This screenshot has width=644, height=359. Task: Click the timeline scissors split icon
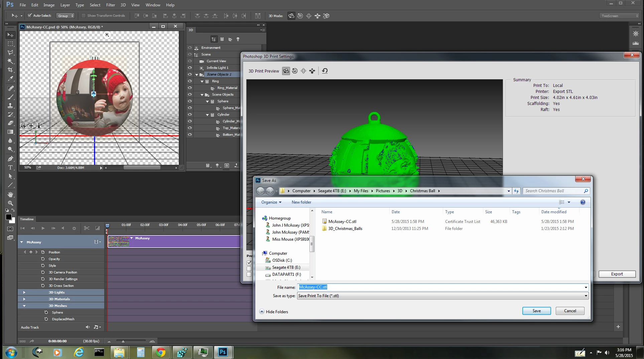[x=87, y=228]
